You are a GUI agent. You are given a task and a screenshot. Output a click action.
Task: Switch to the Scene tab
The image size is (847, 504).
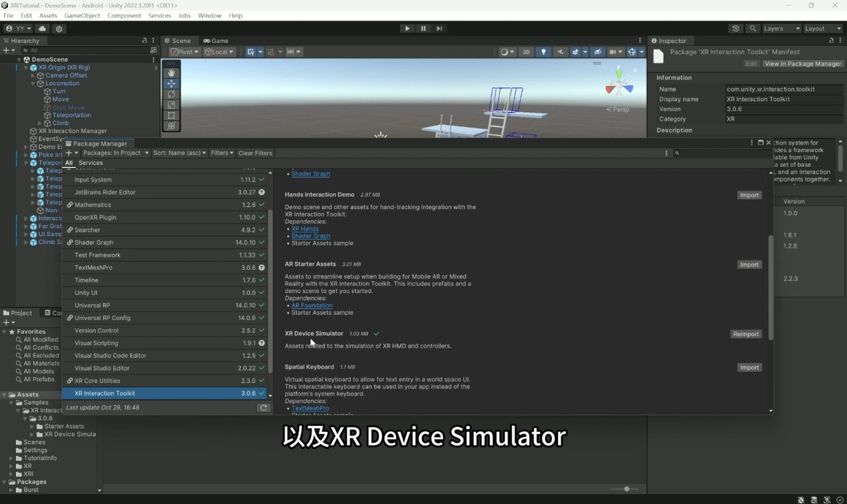click(177, 40)
